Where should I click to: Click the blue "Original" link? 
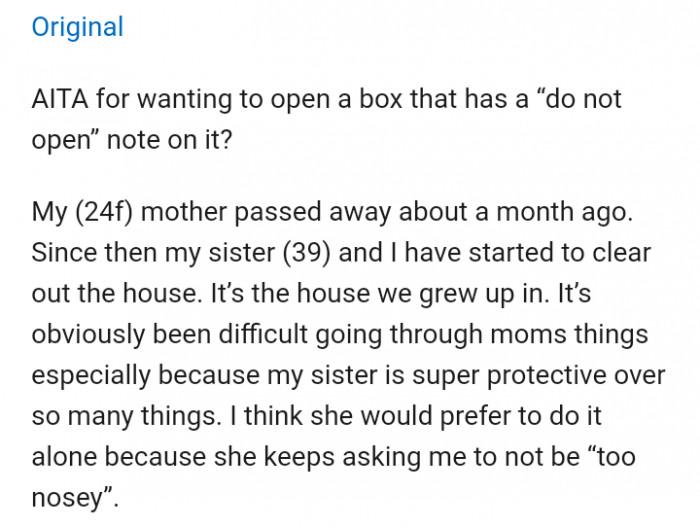[77, 27]
